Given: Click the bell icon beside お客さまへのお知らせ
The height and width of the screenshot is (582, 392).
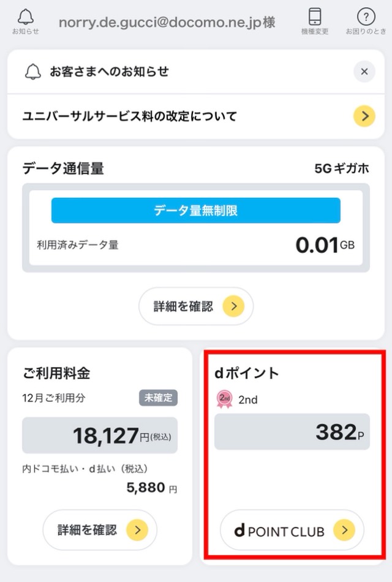Looking at the screenshot, I should [x=32, y=72].
